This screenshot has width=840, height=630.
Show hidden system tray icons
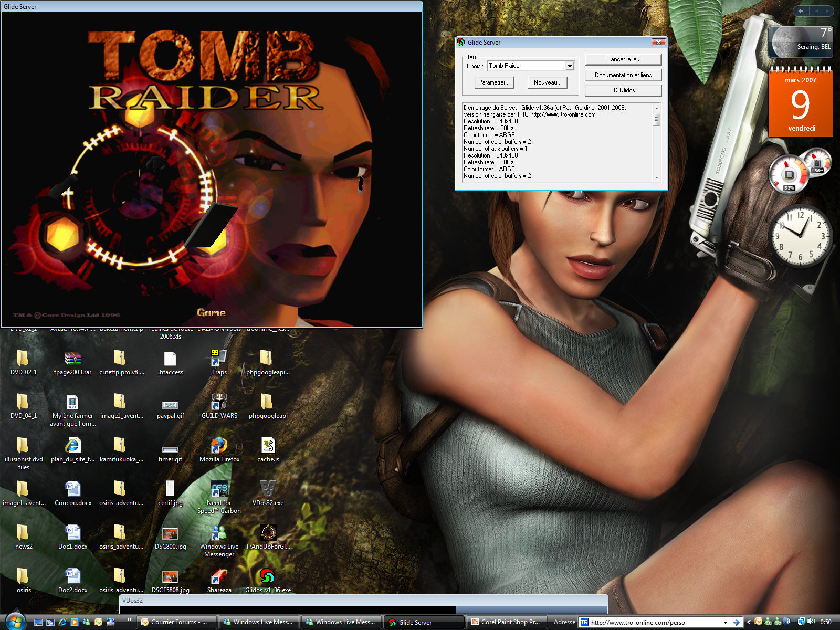click(x=749, y=622)
